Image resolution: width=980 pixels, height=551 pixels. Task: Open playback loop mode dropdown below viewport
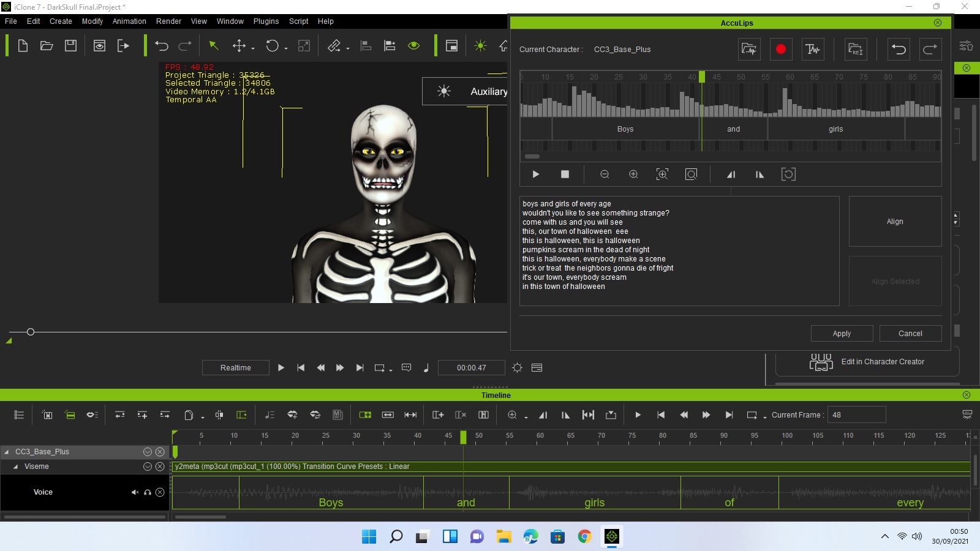391,370
